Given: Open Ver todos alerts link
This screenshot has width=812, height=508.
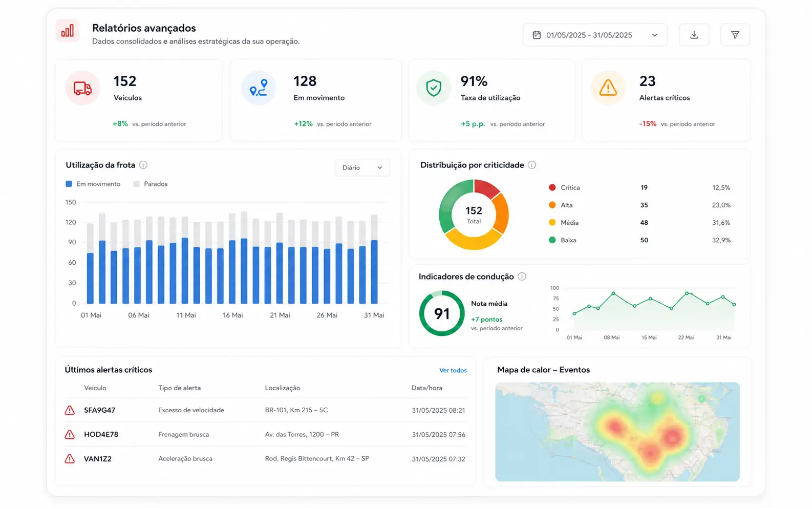Looking at the screenshot, I should click(x=453, y=370).
